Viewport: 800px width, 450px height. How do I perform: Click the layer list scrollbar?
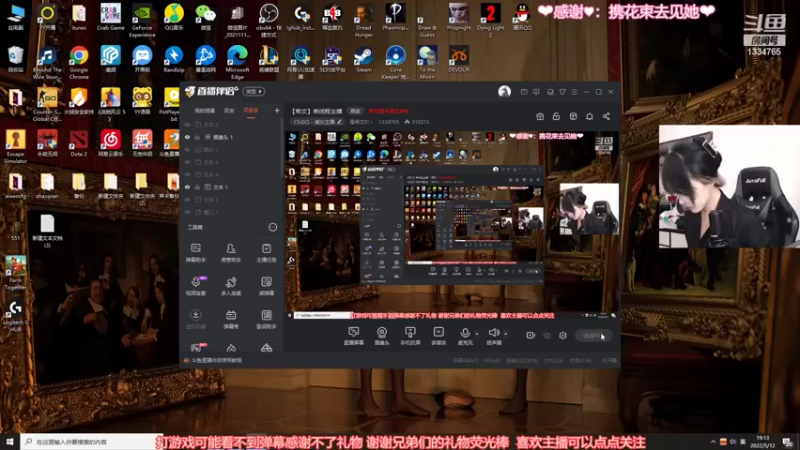282,148
